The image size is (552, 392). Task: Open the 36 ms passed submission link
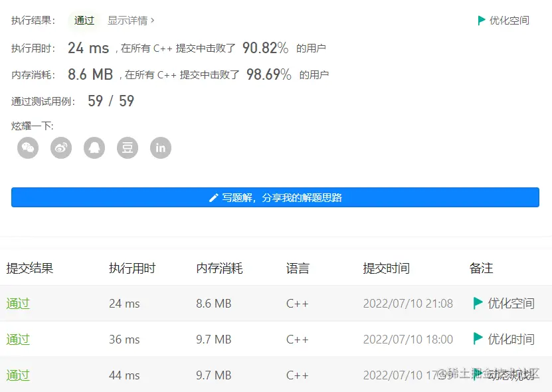click(x=18, y=340)
